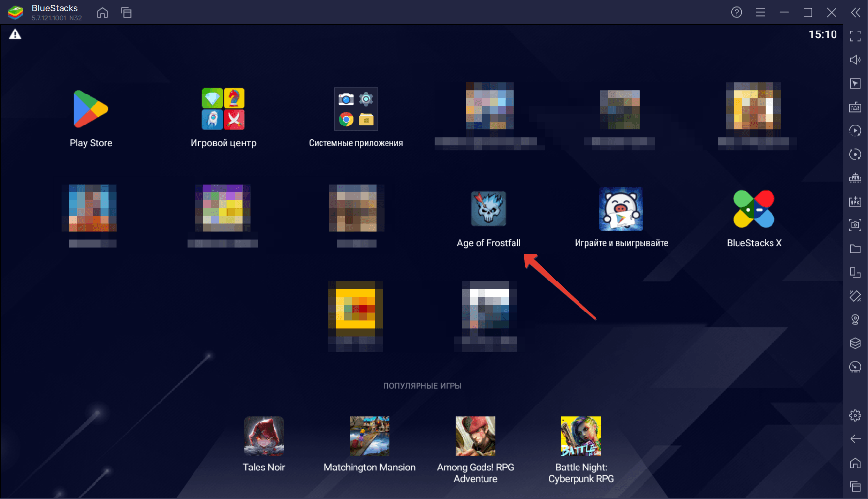Toggle fullscreen mode in sidebar

coord(855,36)
